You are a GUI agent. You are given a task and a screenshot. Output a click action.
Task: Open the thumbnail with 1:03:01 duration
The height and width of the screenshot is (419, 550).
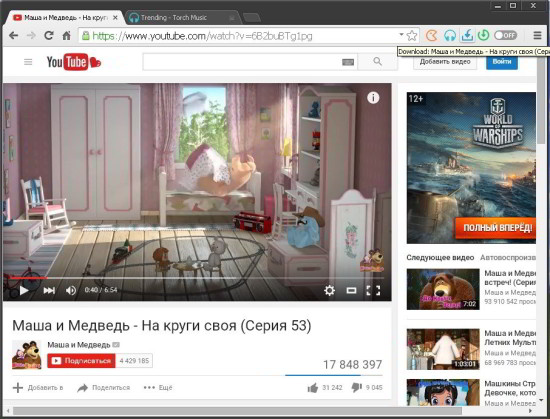[x=443, y=349]
